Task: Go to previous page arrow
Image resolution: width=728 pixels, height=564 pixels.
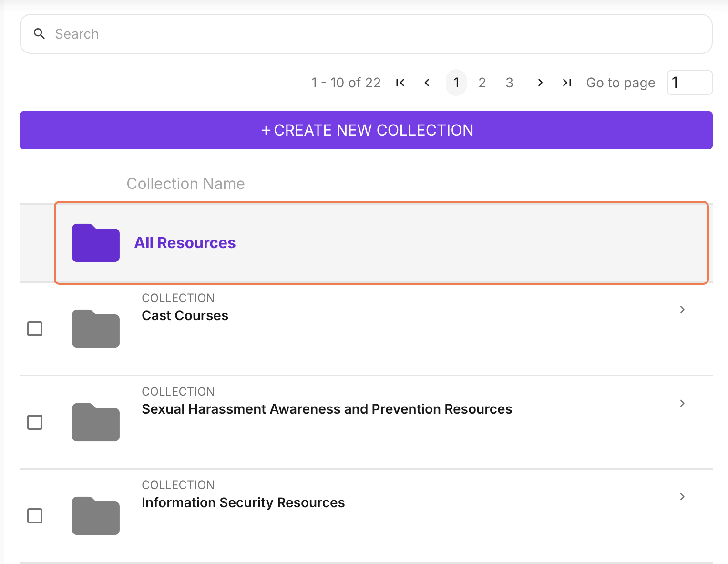Action: [x=427, y=83]
